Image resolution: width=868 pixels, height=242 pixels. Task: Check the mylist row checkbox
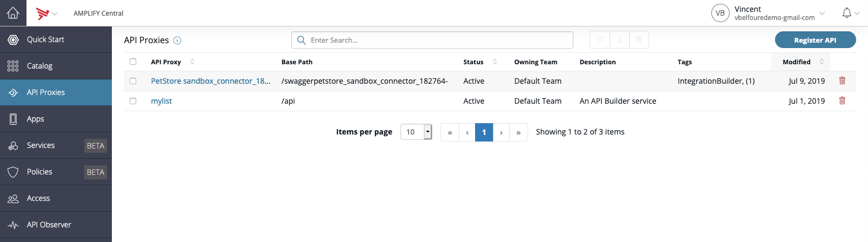(x=133, y=101)
